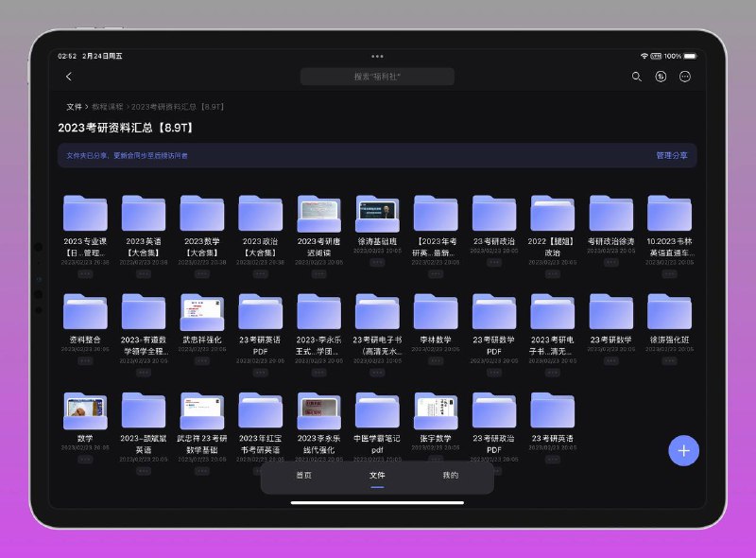Open options under 考研政治徐涛 folder
756x558 pixels.
point(611,263)
